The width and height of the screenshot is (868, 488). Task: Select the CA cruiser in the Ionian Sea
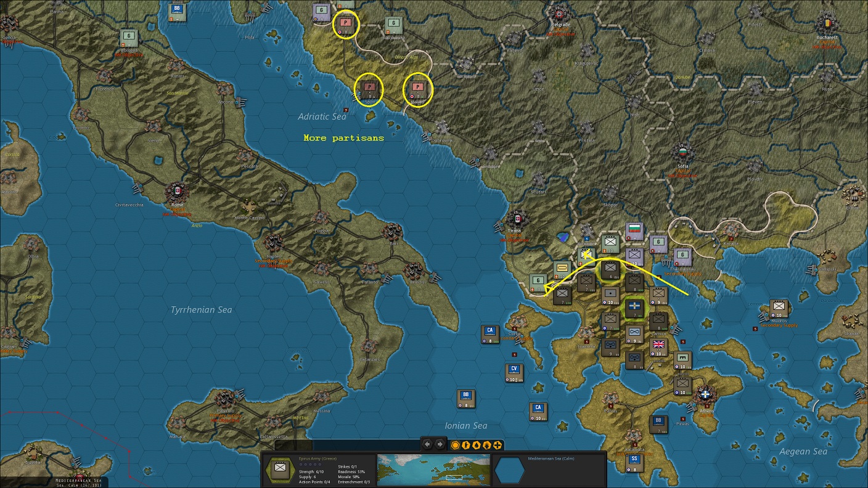(538, 411)
